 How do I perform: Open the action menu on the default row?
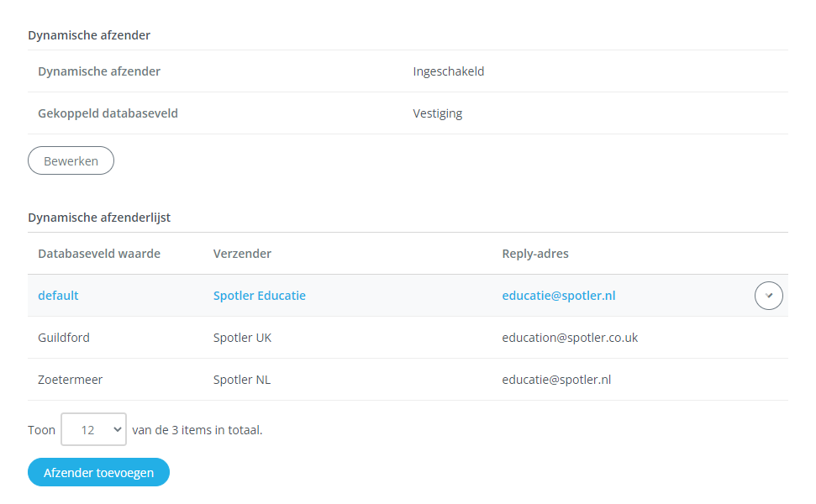point(768,296)
